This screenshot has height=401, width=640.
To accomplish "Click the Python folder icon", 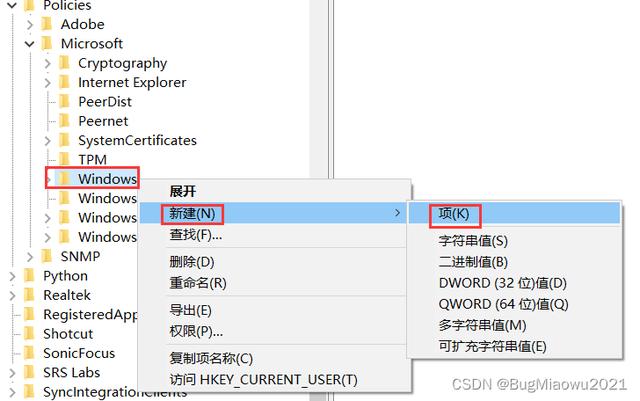I will point(29,276).
